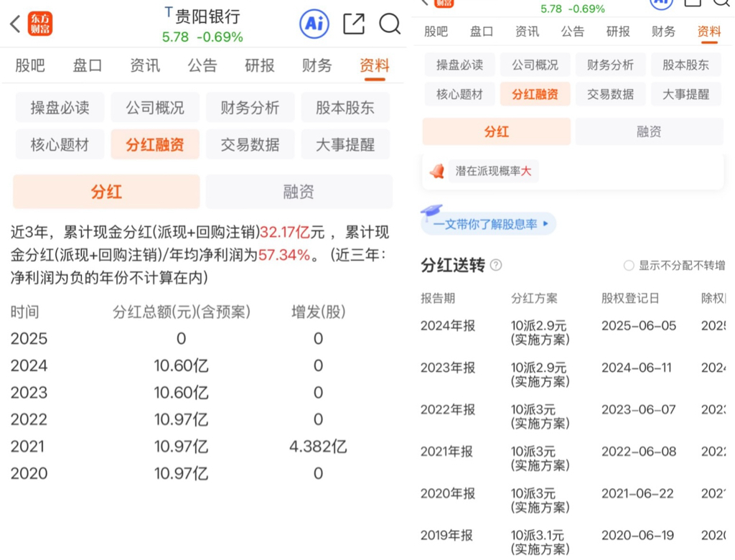Open 股本股东 in right panel
Image resolution: width=735 pixels, height=560 pixels.
click(x=685, y=65)
